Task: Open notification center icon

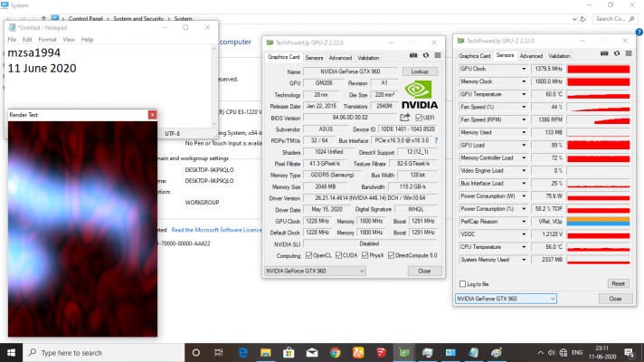Action: tap(629, 353)
